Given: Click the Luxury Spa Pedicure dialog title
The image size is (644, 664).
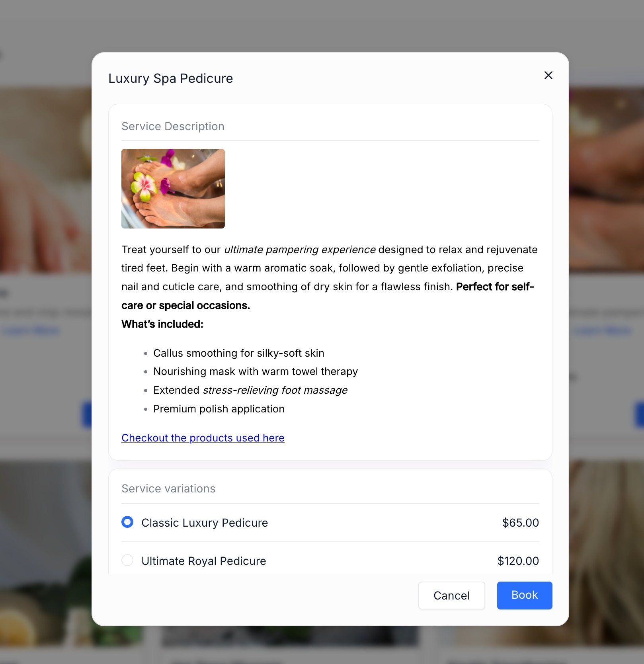Looking at the screenshot, I should click(x=171, y=78).
